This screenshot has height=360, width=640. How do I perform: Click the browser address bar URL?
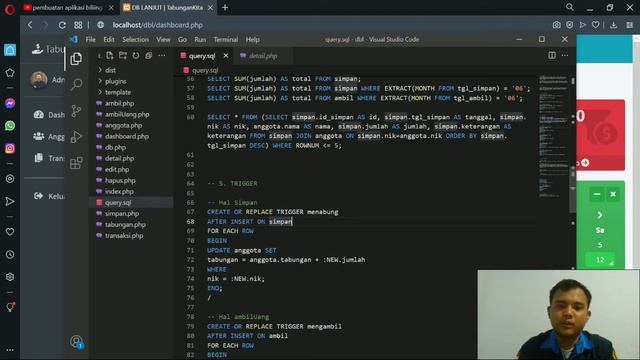pyautogui.click(x=158, y=25)
